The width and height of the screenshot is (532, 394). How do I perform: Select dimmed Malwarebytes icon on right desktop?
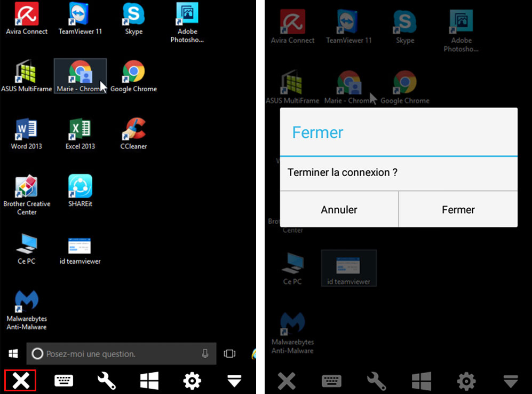pyautogui.click(x=292, y=333)
